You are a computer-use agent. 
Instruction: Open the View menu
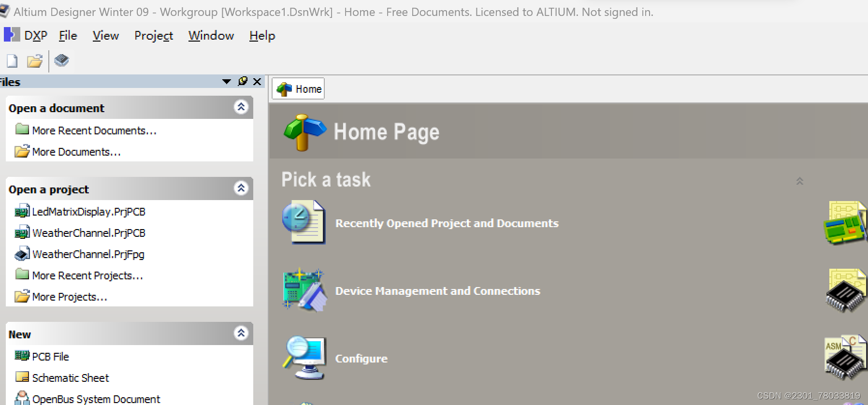[105, 35]
